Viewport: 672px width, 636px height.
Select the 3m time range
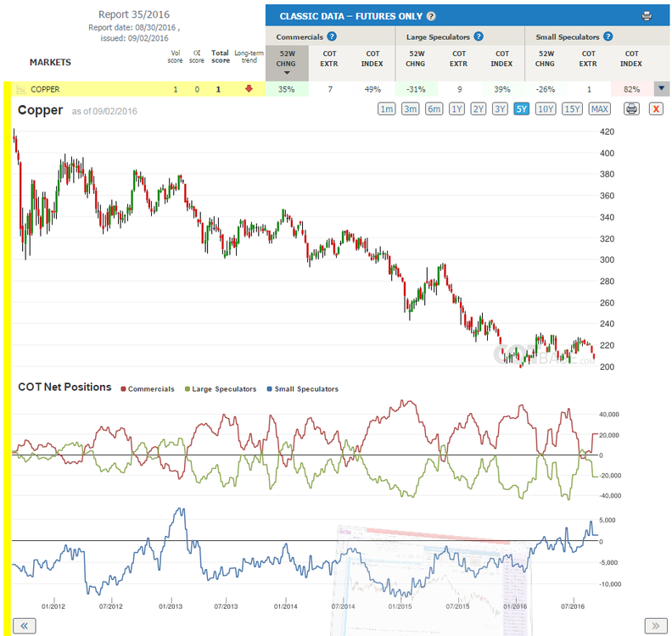coord(410,109)
